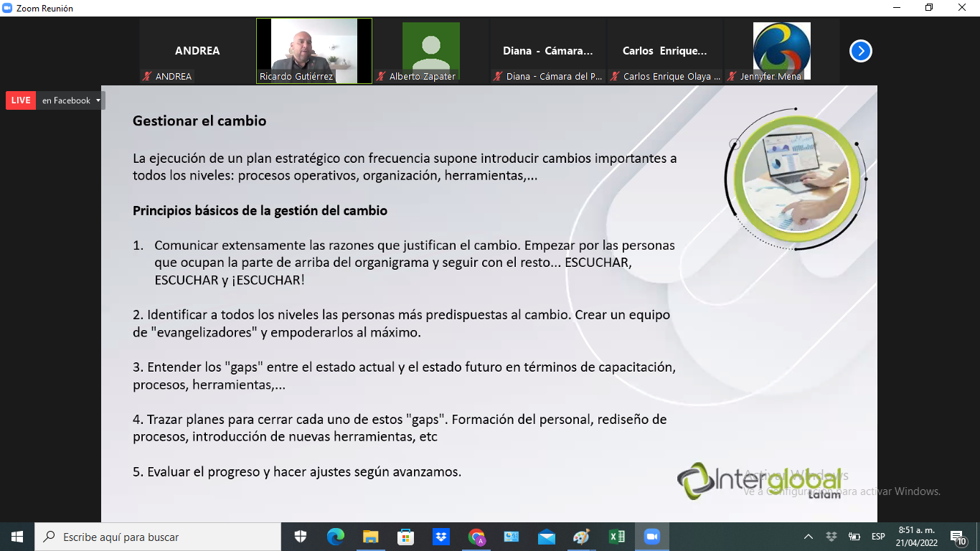Select Jennyfer Mena's profile picture tile
Image resolution: width=980 pixels, height=551 pixels.
coord(782,51)
